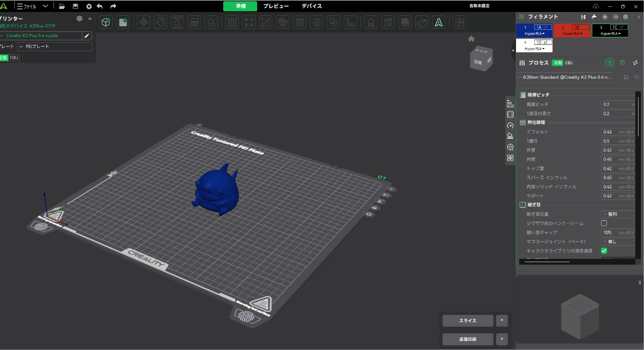Save the process preset icon
This screenshot has width=644, height=350.
coord(626,77)
